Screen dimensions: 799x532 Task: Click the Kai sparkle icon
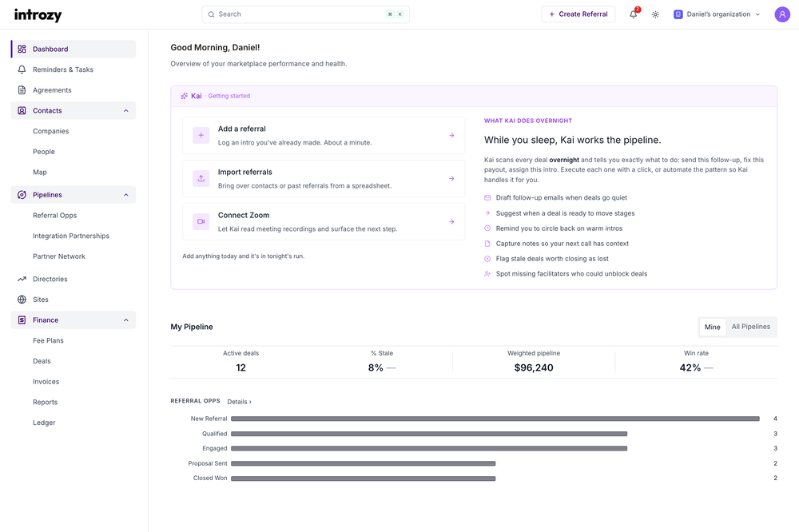tap(185, 96)
